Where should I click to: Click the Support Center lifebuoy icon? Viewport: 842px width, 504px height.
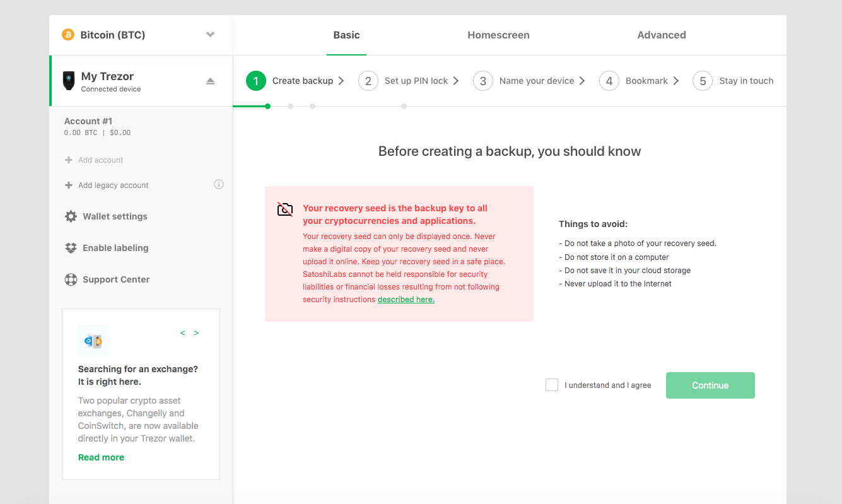pyautogui.click(x=71, y=279)
